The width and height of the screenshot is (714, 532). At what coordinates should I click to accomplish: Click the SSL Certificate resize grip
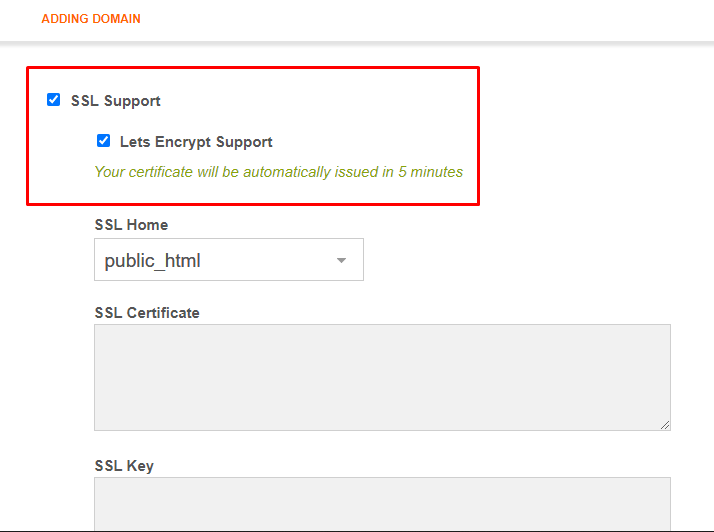pos(665,425)
